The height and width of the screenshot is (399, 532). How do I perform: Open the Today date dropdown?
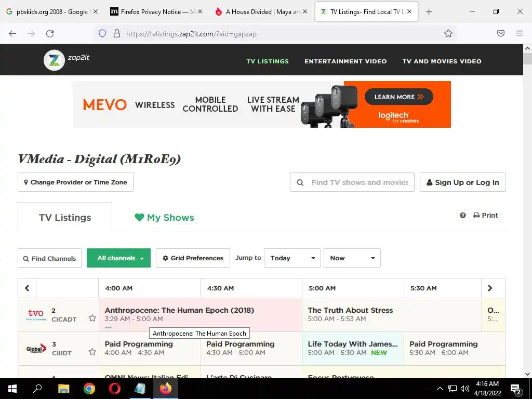click(x=292, y=258)
